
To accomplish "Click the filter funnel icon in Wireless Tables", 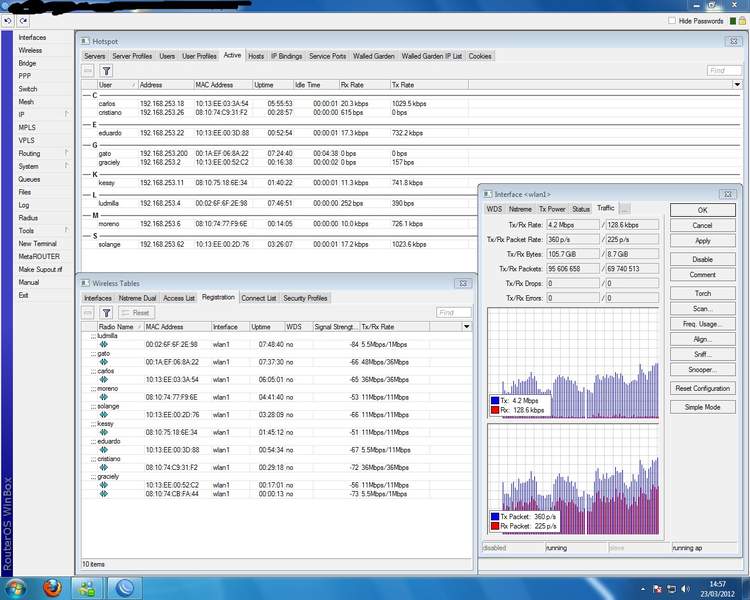I will [106, 313].
